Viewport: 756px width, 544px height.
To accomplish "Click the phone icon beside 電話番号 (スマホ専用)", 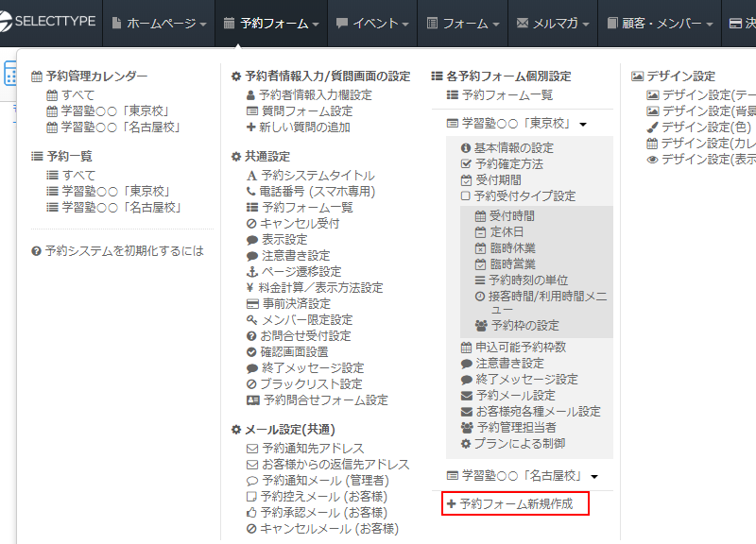I will (251, 192).
